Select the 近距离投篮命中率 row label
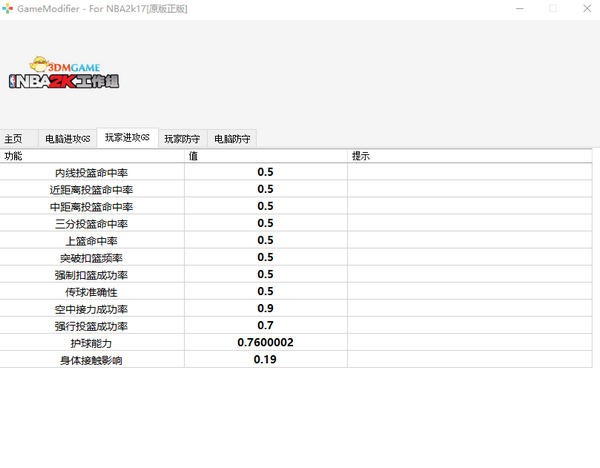The image size is (600, 468). coord(91,190)
